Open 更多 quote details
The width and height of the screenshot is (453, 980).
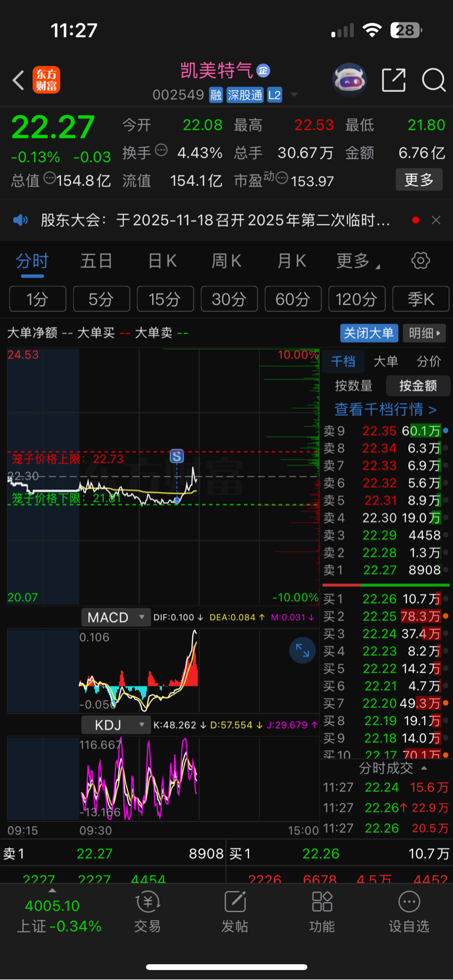click(419, 180)
